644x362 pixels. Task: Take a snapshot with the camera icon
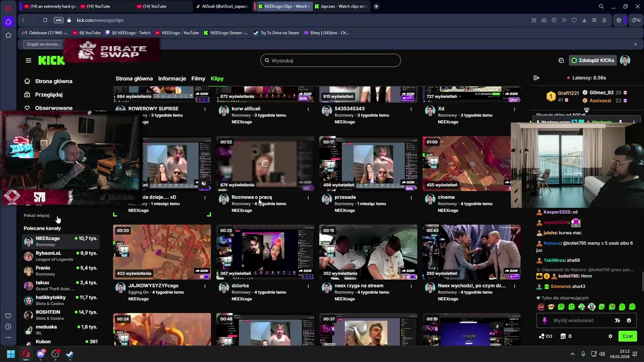click(x=544, y=20)
